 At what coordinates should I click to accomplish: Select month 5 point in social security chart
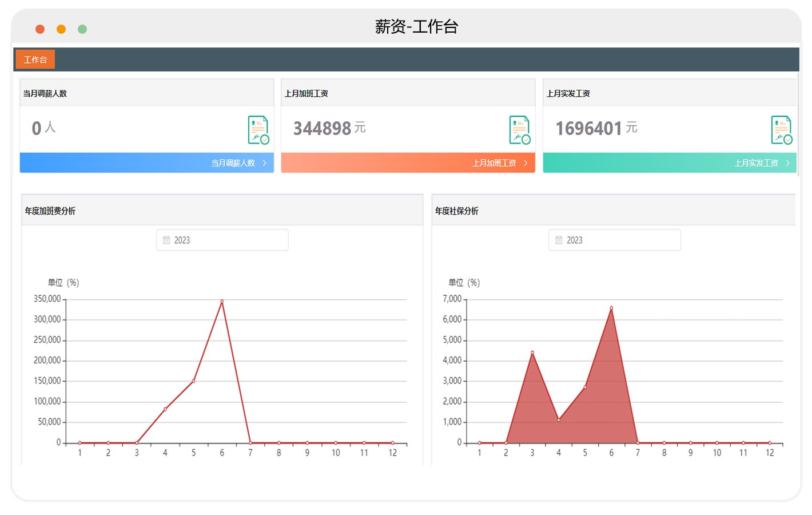[x=585, y=387]
